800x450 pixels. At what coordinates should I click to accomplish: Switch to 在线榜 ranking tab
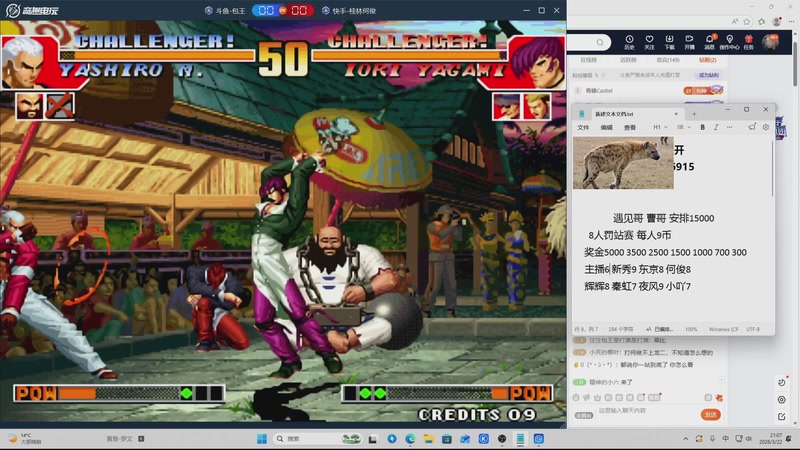click(588, 60)
